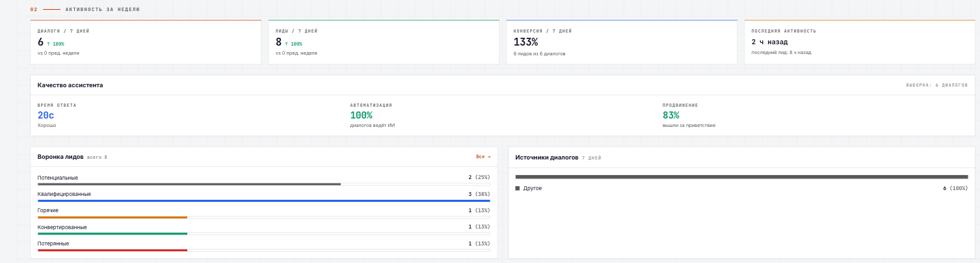Click the blue 'Квалифицированные' funnel bar
The width and height of the screenshot is (980, 263).
(x=264, y=201)
